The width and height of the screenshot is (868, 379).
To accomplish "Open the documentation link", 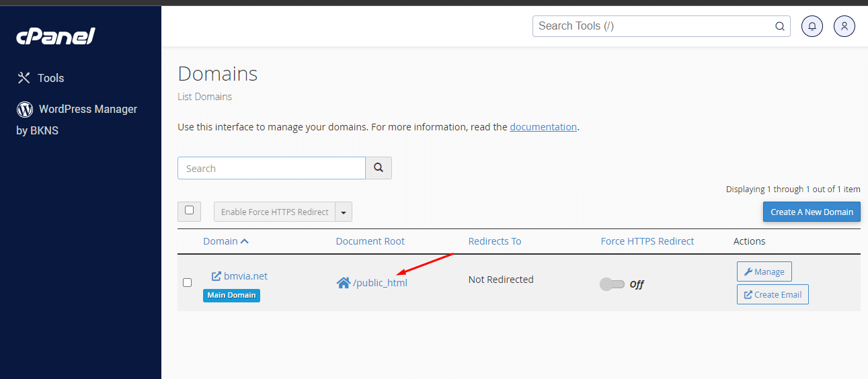I will coord(543,126).
